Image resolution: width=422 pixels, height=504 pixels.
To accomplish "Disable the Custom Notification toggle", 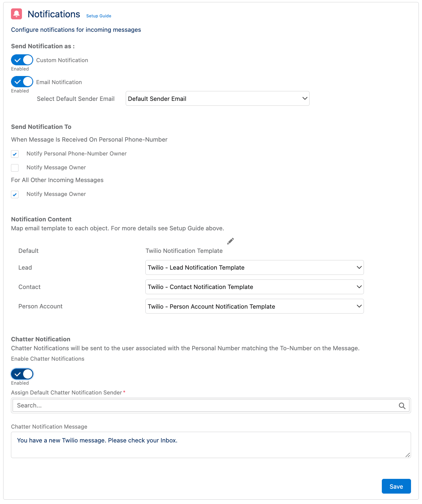I will (22, 60).
